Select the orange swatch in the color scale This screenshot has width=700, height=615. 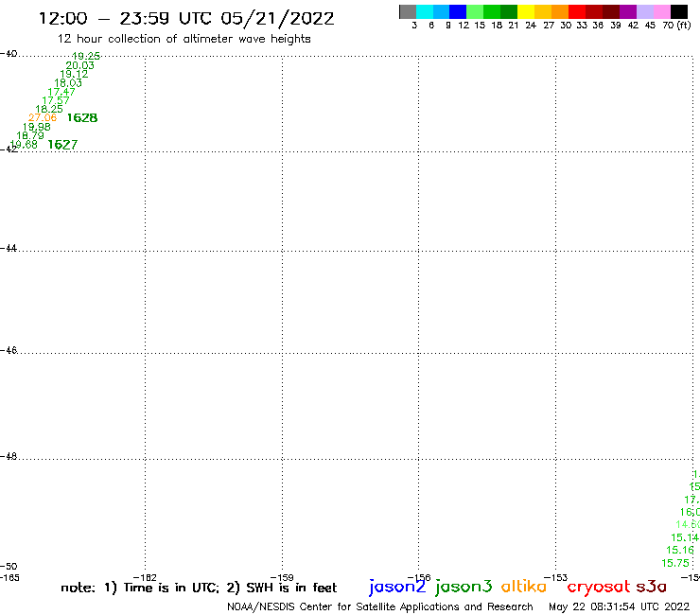point(560,11)
